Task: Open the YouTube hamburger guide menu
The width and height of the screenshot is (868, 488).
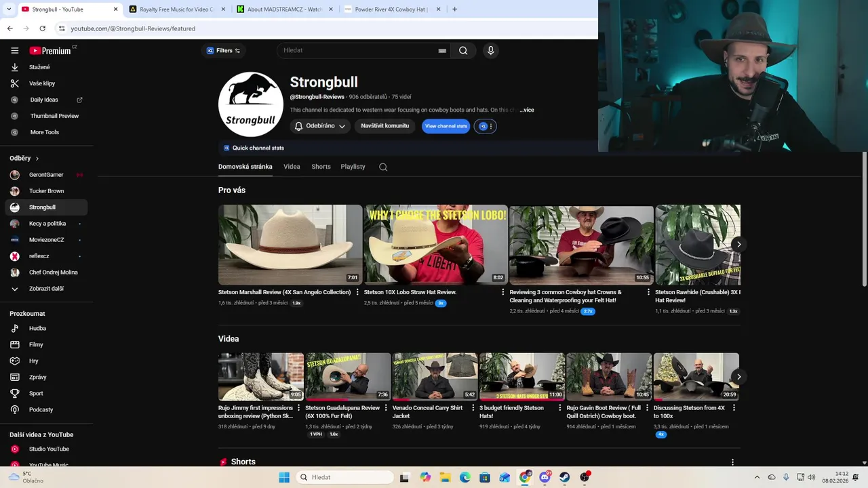Action: pyautogui.click(x=14, y=51)
